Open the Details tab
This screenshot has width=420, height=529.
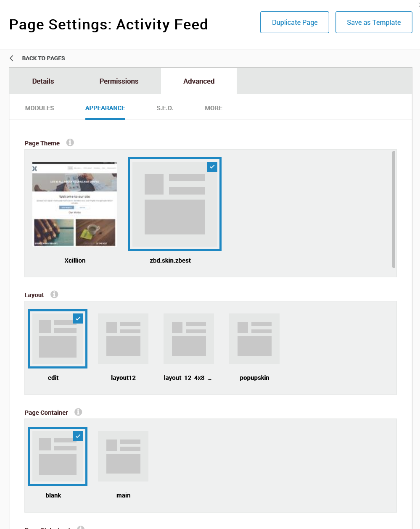point(43,81)
